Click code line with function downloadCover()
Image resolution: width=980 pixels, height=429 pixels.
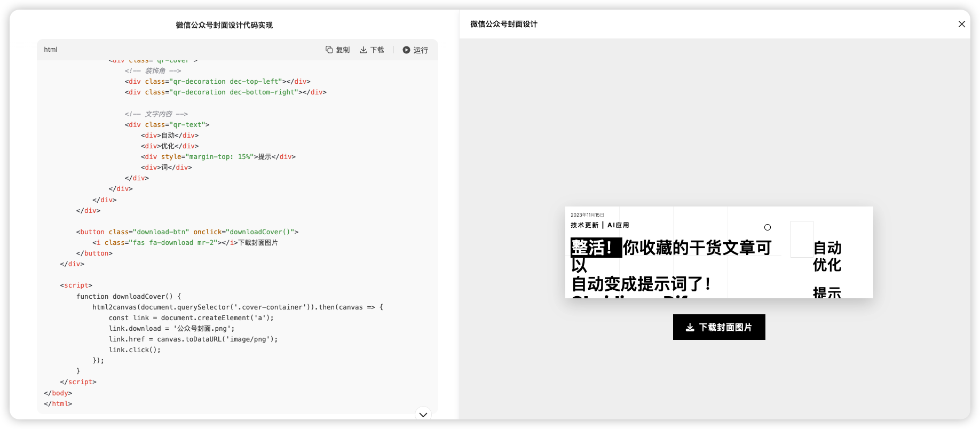click(129, 296)
